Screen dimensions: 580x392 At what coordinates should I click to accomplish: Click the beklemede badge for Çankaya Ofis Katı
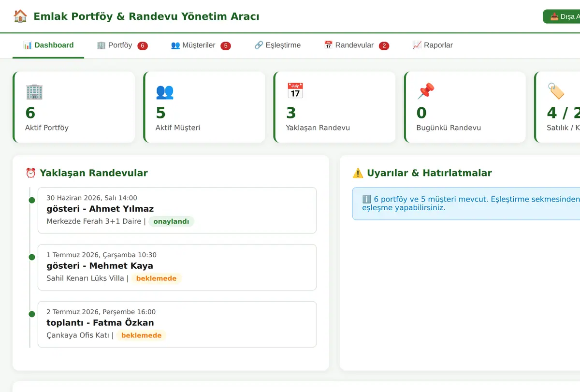pyautogui.click(x=141, y=335)
